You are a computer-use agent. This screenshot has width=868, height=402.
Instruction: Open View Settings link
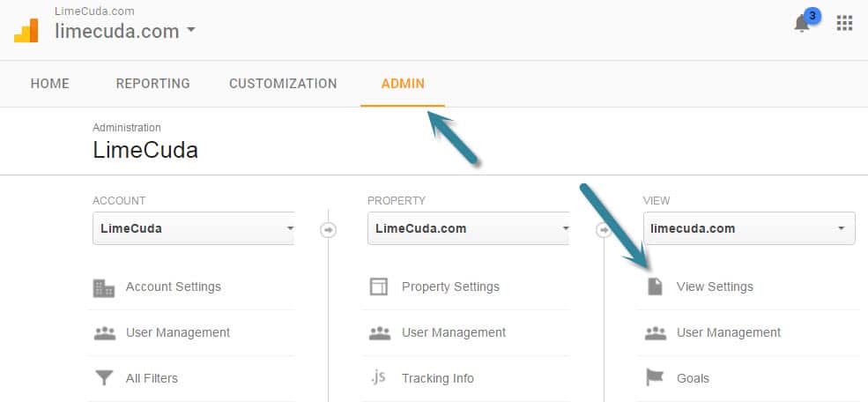point(715,287)
